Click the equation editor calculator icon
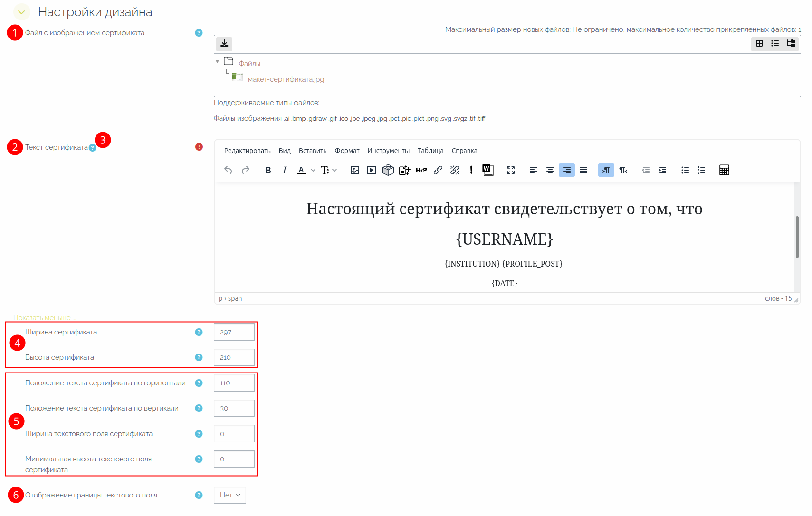812x516 pixels. (x=724, y=170)
